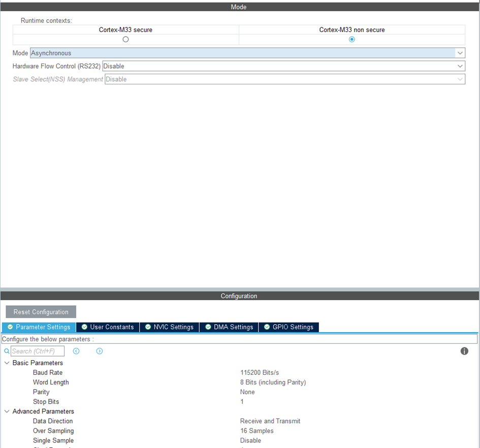Viewport: 480px width, 448px height.
Task: Switch to the DMA Settings tab
Action: (231, 327)
